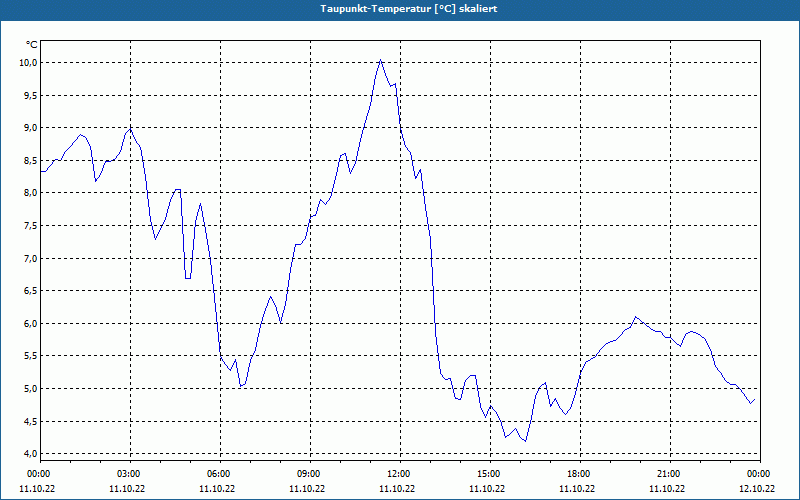The width and height of the screenshot is (800, 500).
Task: Click the 9,0 y-axis label
Action: coord(31,128)
